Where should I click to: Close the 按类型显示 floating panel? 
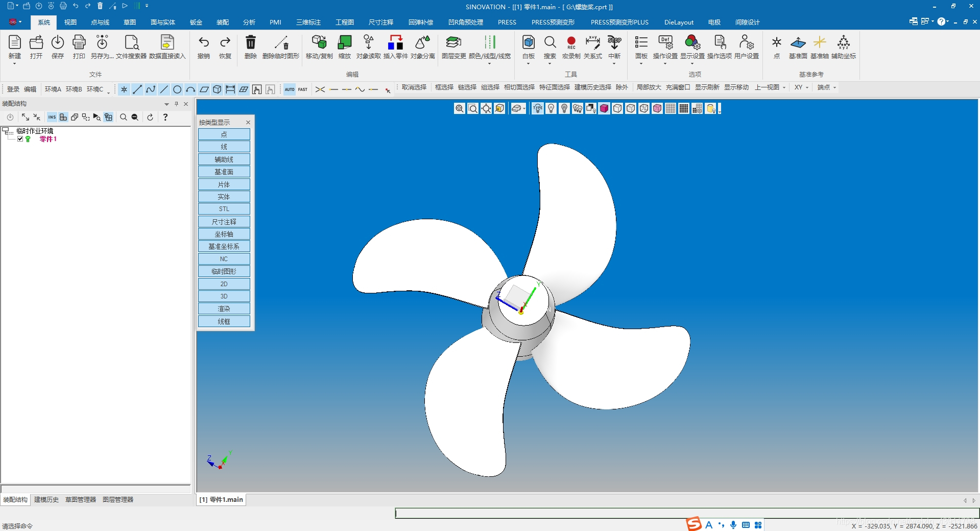[x=248, y=122]
